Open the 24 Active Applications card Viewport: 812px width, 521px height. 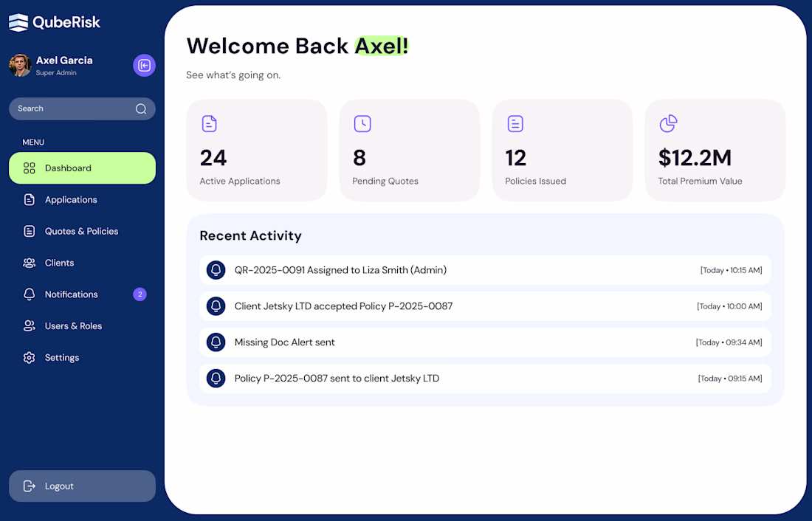coord(257,151)
